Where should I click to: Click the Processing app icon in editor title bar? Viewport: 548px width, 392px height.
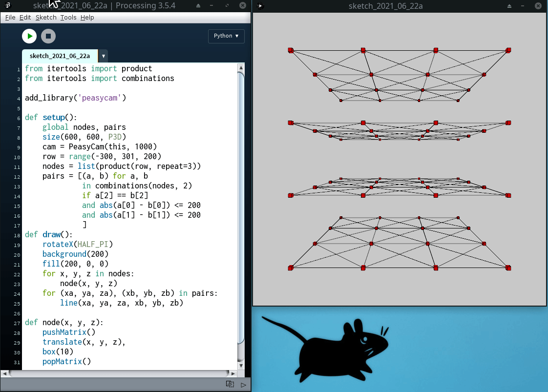(8, 6)
